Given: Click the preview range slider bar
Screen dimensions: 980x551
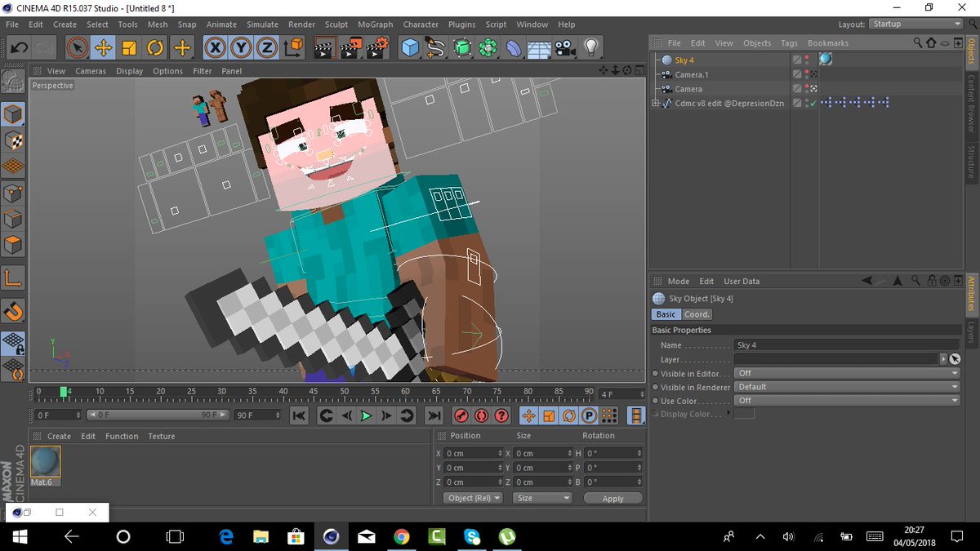Looking at the screenshot, I should coord(159,415).
